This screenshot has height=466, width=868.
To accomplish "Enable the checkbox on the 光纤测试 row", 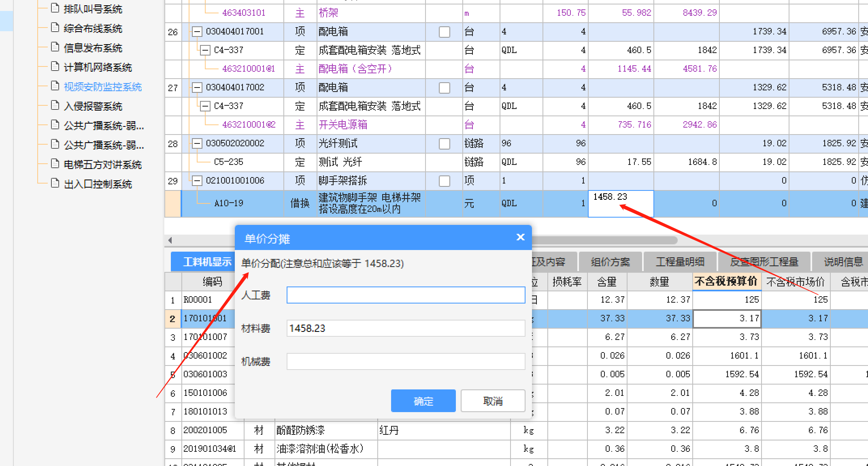I will pos(444,143).
